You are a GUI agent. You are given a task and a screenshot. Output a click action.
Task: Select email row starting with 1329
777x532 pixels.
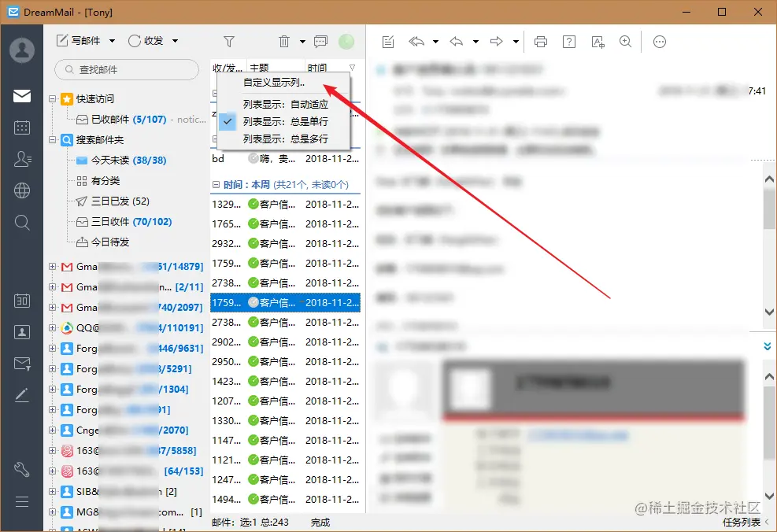286,204
